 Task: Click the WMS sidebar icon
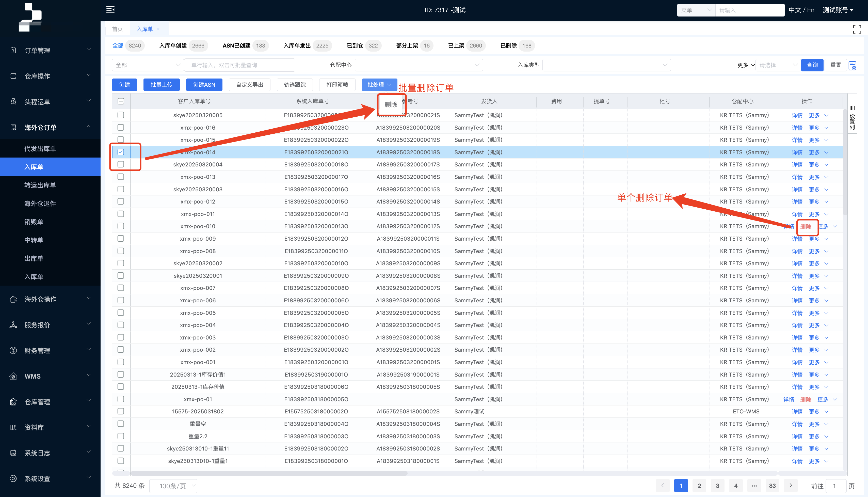pos(13,376)
